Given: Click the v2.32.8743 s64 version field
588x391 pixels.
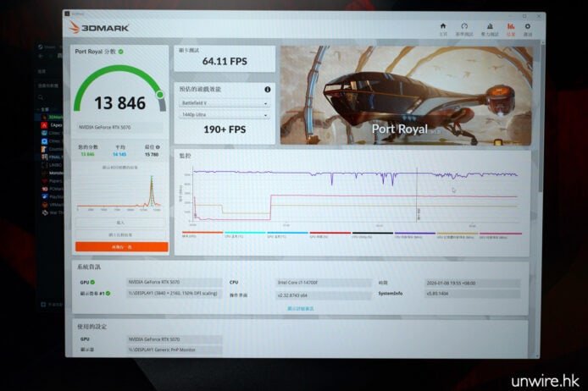Looking at the screenshot, I should pos(324,295).
